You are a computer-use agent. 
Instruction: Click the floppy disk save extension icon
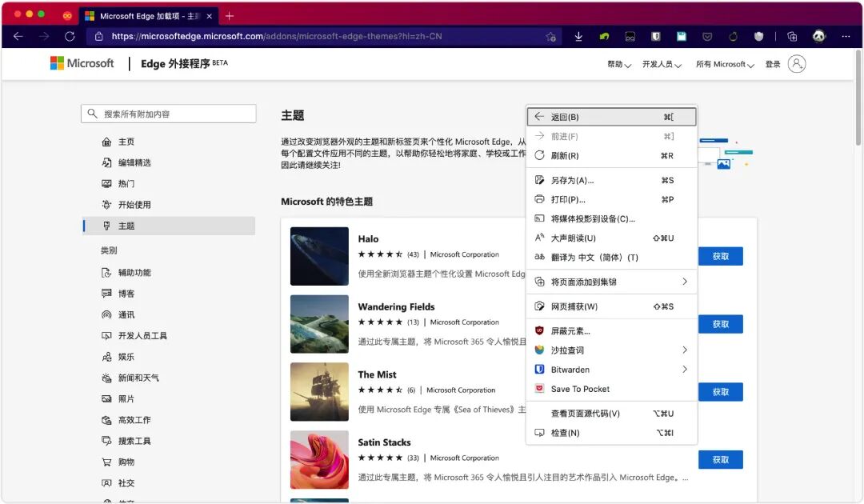tap(682, 36)
